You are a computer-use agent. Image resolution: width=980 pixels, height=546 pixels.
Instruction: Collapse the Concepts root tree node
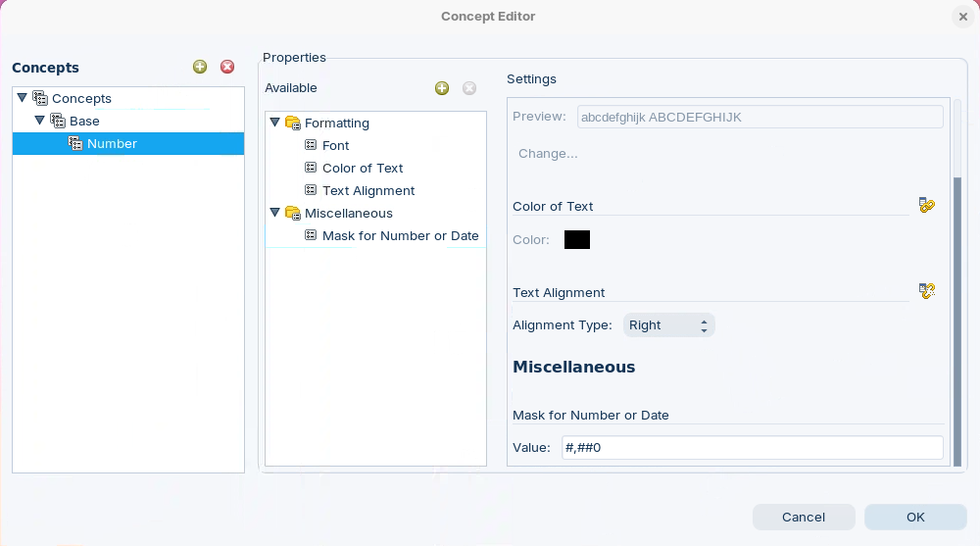coord(23,98)
